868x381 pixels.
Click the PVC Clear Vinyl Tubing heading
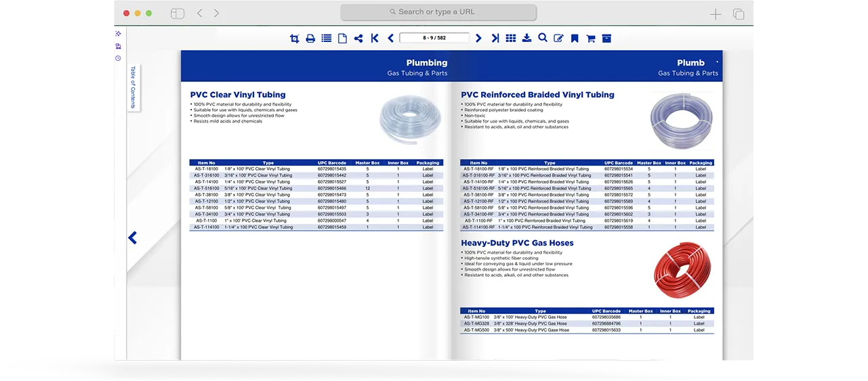click(x=238, y=95)
